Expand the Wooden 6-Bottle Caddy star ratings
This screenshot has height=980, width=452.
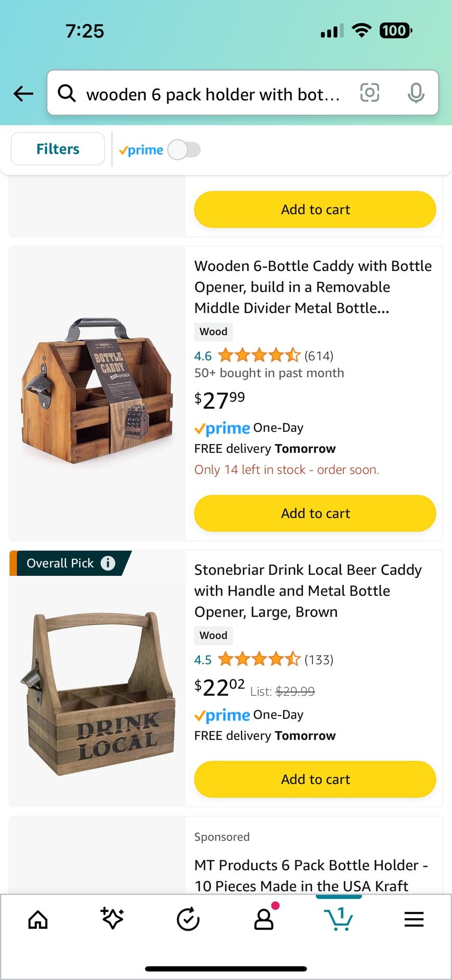click(258, 355)
